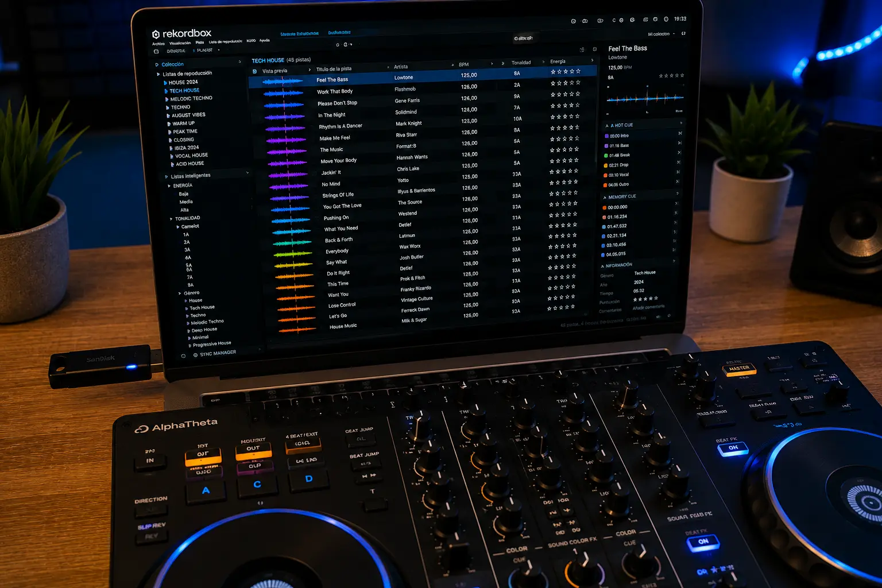Open the Lista de reproducción menu
This screenshot has width=882, height=588.
(x=225, y=41)
